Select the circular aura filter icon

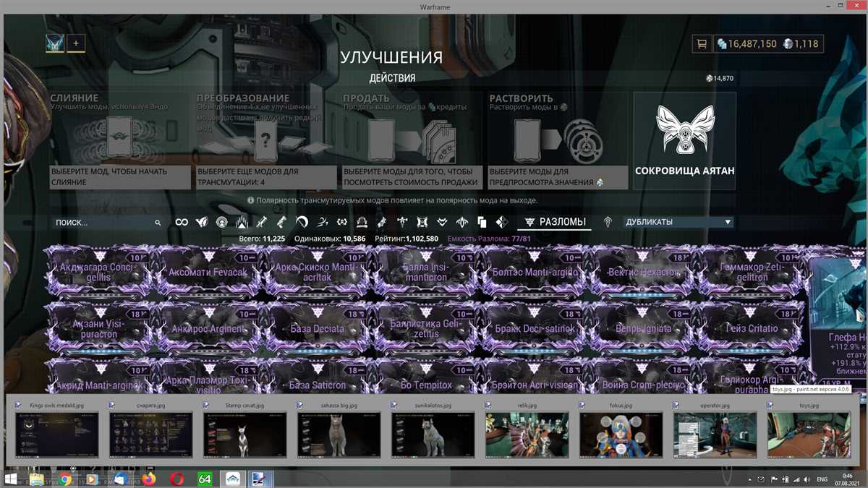222,223
